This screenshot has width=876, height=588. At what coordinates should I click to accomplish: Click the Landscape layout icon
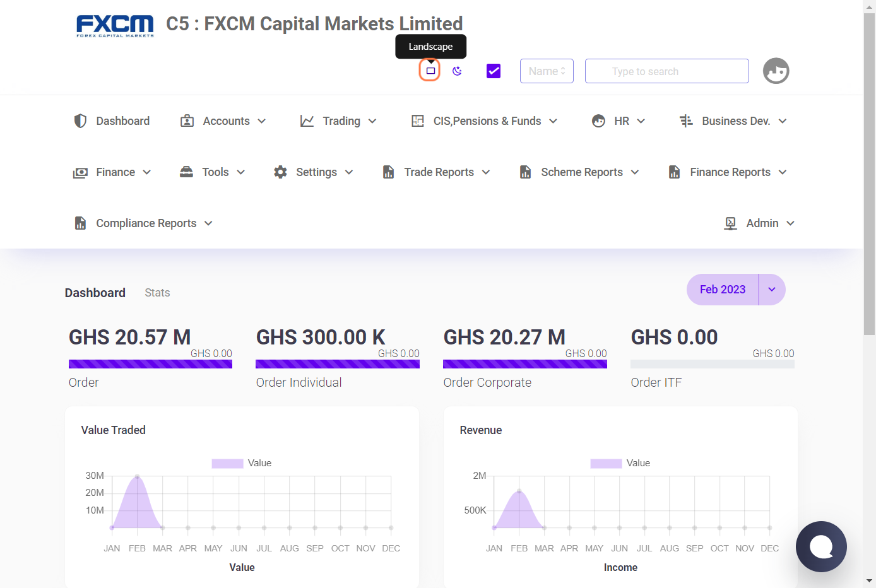pyautogui.click(x=430, y=71)
